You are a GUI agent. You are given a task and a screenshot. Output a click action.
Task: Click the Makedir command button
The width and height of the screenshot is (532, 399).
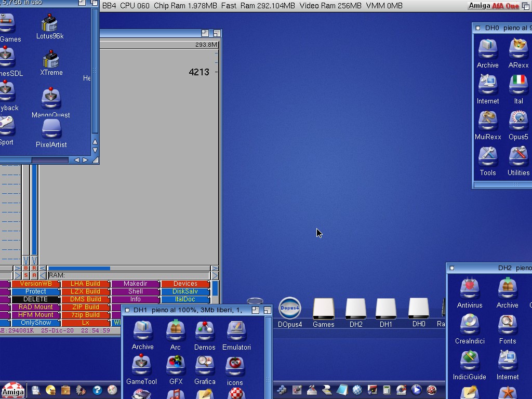coord(135,284)
